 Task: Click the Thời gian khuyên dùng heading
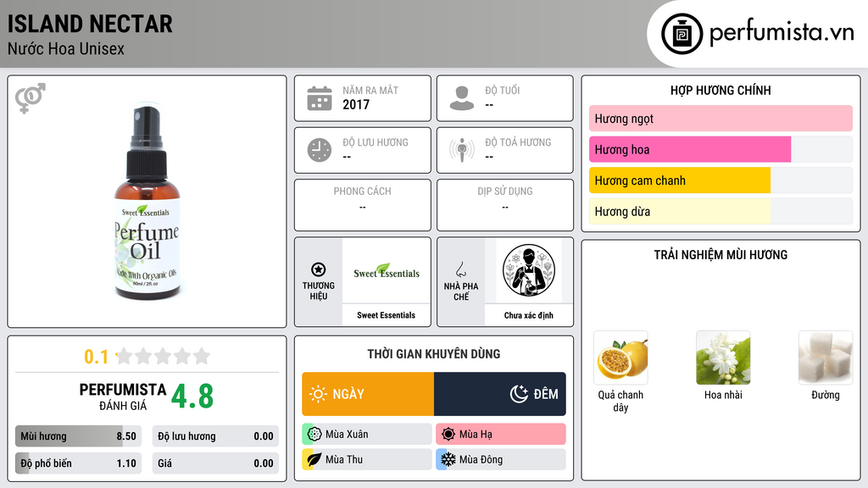click(x=434, y=353)
